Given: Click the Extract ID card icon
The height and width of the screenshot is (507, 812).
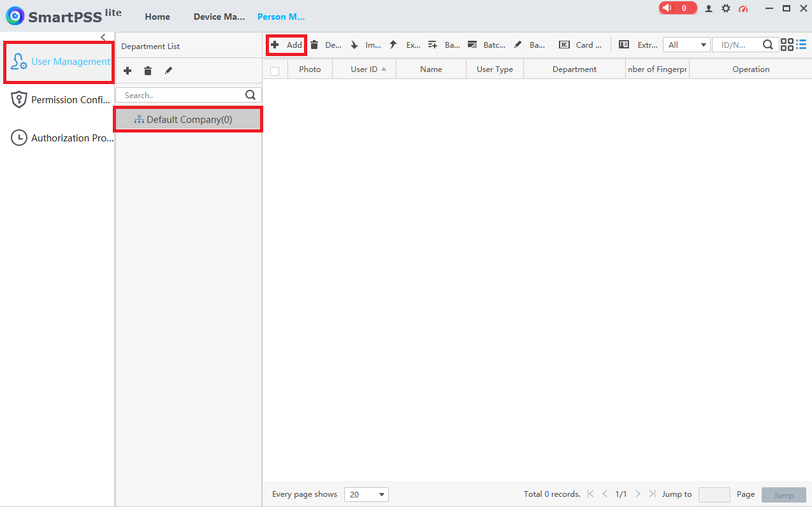Looking at the screenshot, I should (x=624, y=45).
